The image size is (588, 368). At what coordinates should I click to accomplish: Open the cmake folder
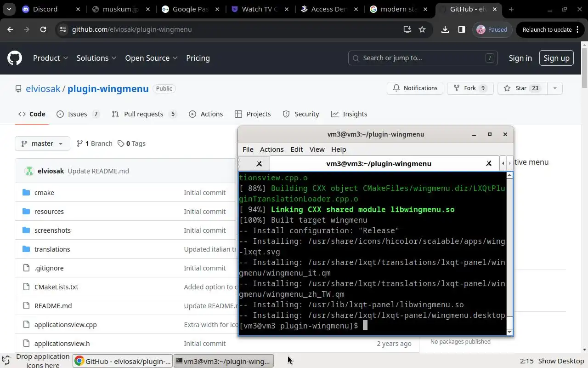tap(44, 193)
